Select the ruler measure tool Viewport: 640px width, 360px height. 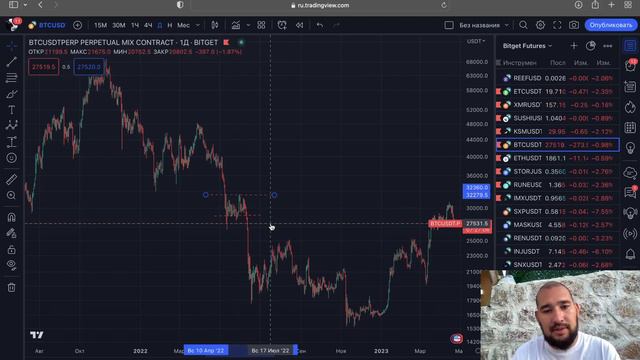[x=11, y=179]
